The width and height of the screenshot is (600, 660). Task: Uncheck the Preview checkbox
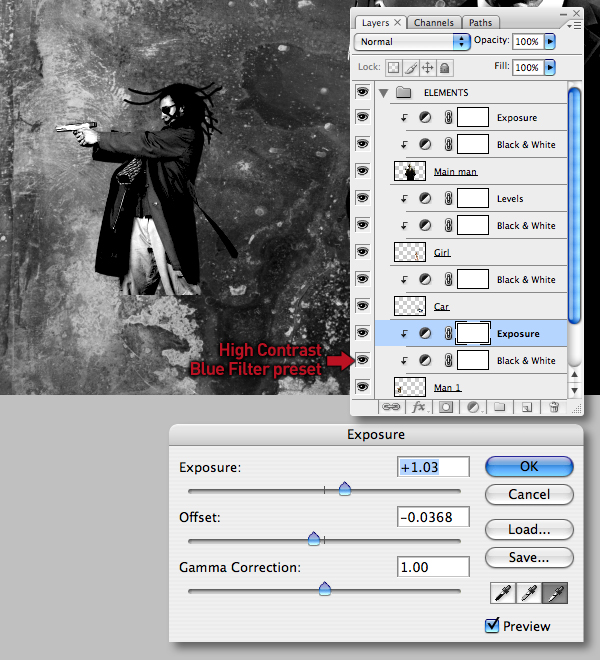pyautogui.click(x=492, y=625)
